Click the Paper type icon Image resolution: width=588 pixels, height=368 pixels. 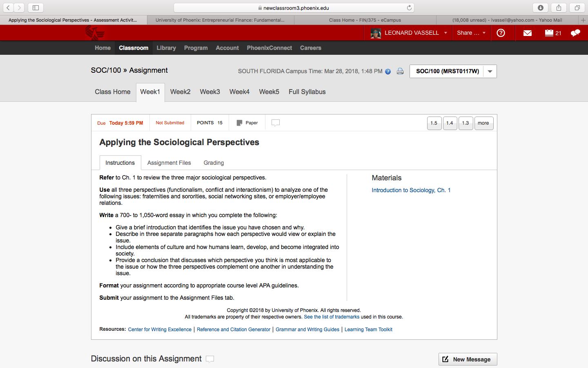(239, 123)
